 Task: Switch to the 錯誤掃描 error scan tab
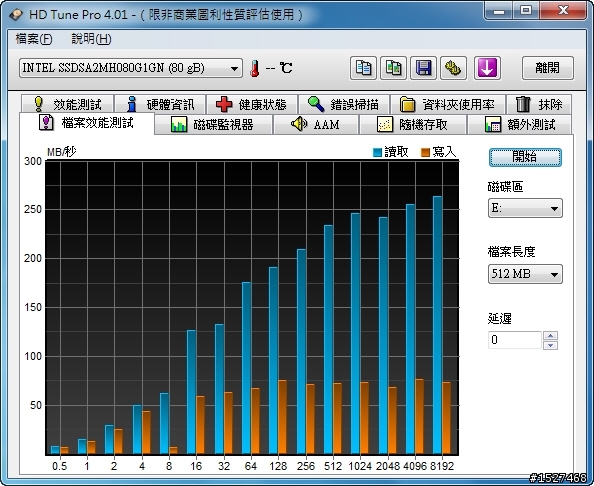click(344, 104)
